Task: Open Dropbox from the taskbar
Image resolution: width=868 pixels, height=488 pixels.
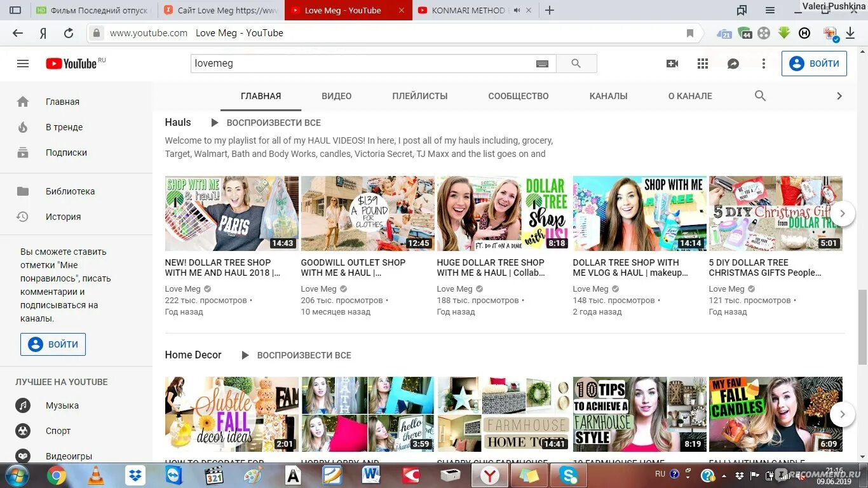Action: [x=135, y=475]
